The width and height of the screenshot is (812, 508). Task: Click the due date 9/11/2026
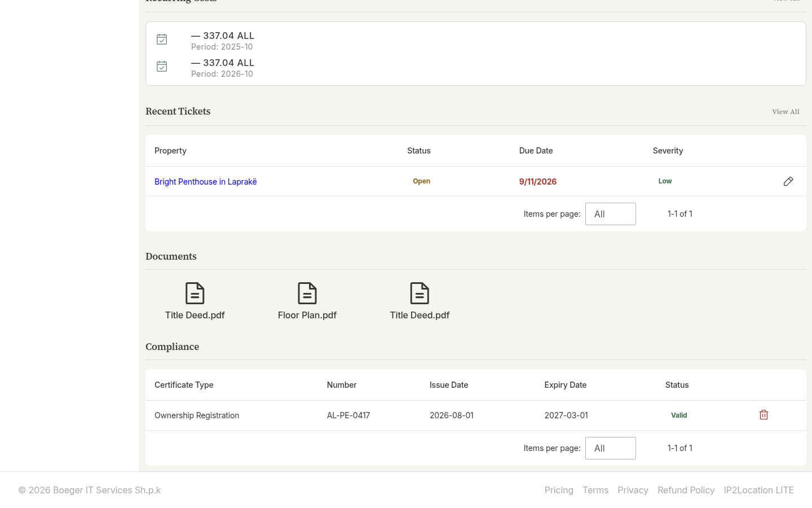point(538,182)
